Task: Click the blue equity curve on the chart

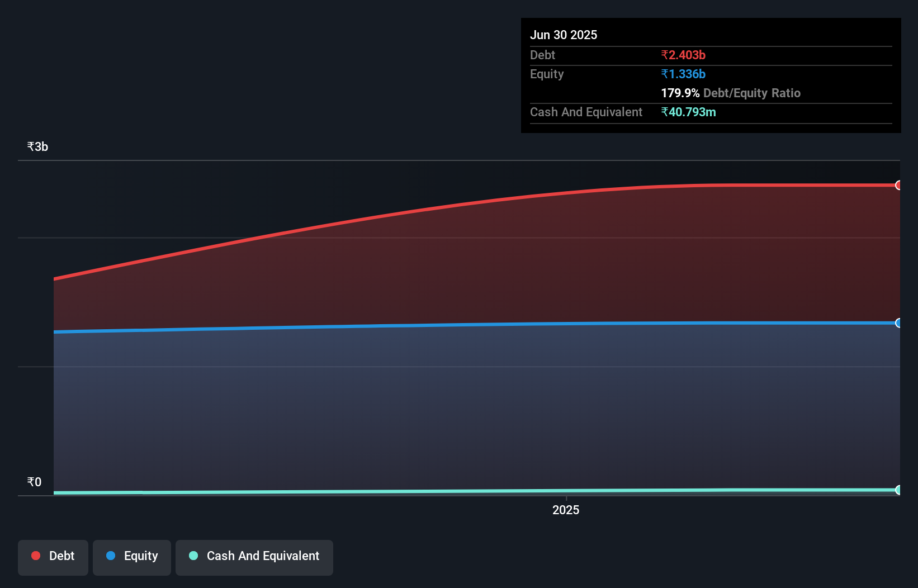Action: (447, 325)
